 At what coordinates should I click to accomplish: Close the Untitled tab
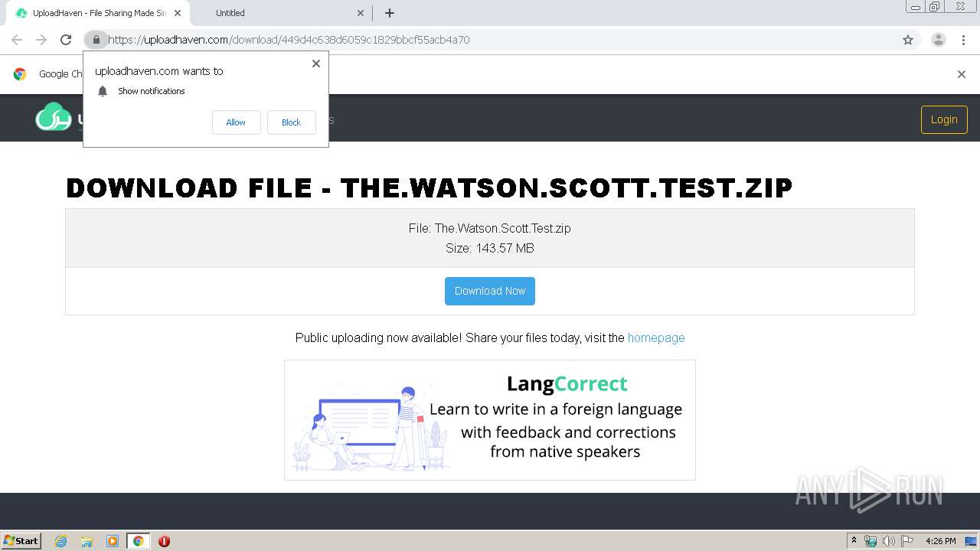click(x=361, y=13)
